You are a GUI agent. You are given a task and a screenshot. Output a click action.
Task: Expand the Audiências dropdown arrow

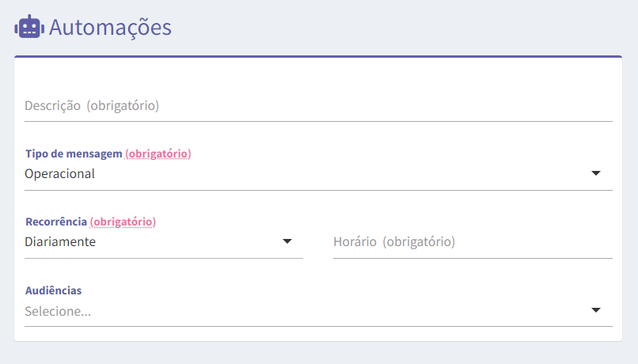click(596, 310)
